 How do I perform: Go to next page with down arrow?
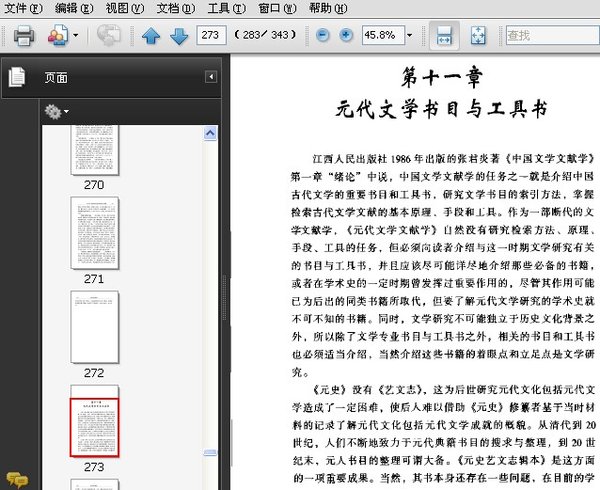pyautogui.click(x=178, y=36)
